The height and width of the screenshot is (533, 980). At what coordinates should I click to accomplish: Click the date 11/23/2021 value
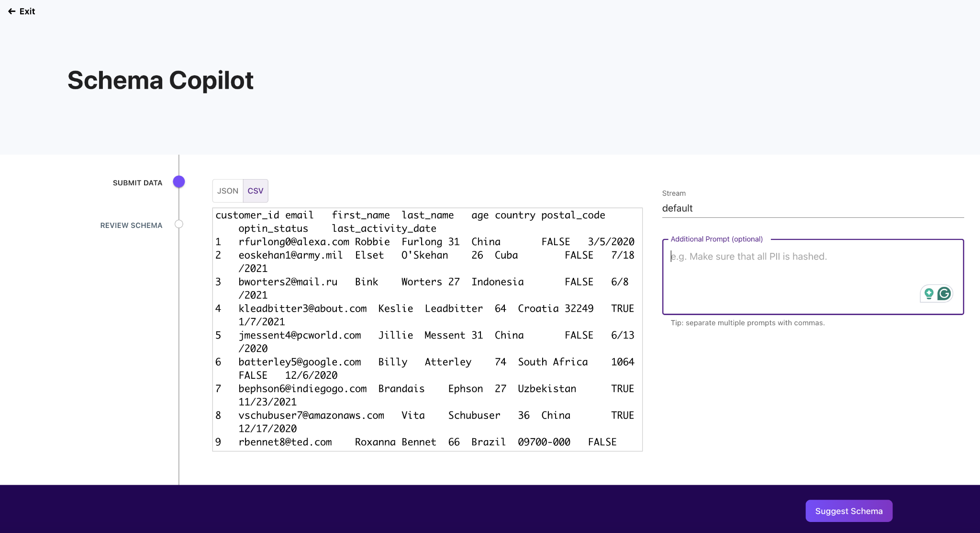point(267,403)
